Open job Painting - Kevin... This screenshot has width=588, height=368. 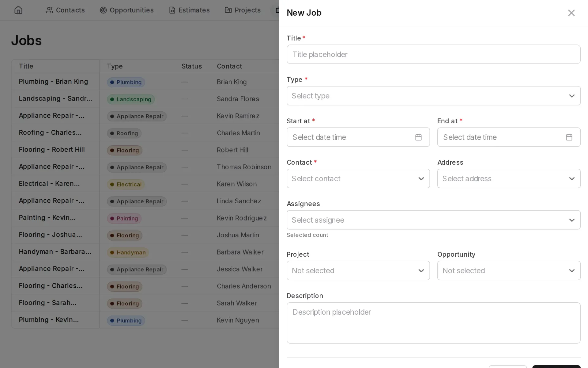tap(47, 218)
